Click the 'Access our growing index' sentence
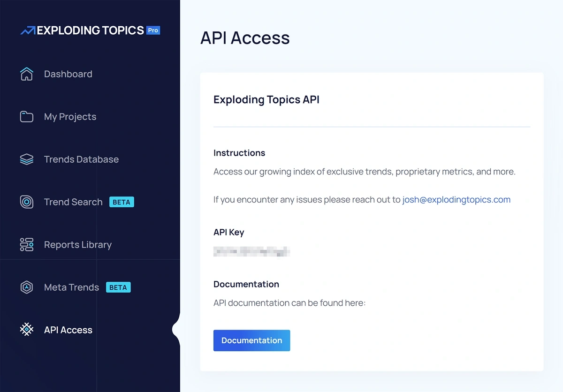563x392 pixels. [x=365, y=172]
